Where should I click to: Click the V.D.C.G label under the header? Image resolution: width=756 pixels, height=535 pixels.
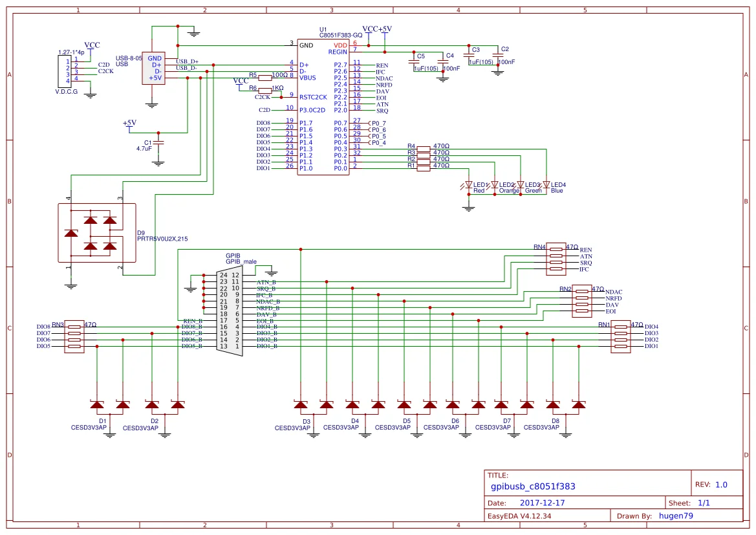point(67,92)
